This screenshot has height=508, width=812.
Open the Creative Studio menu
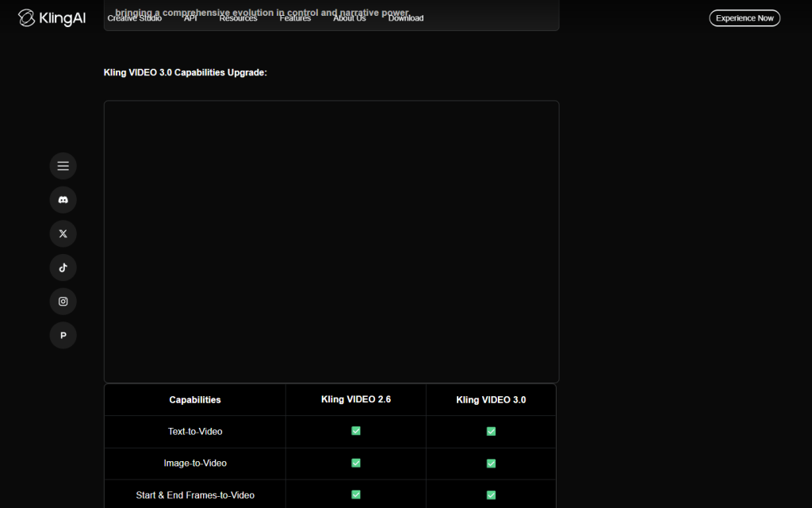[135, 18]
